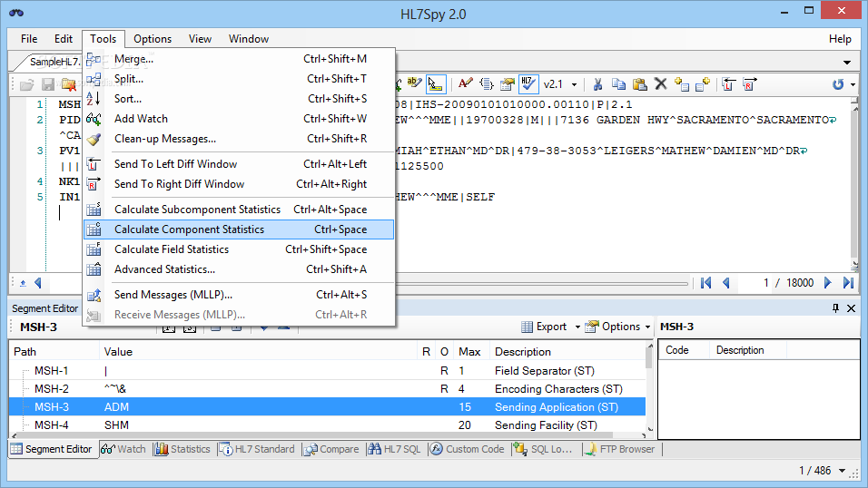
Task: Open the Window menu
Action: pos(249,39)
